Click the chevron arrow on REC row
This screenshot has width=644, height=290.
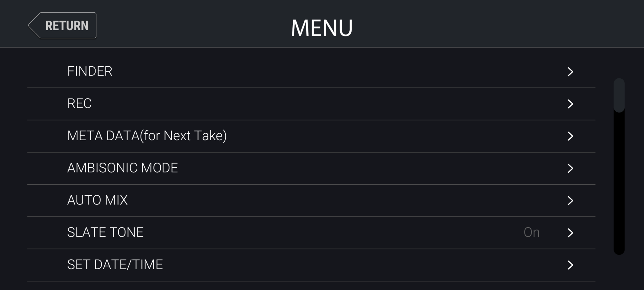tap(570, 104)
